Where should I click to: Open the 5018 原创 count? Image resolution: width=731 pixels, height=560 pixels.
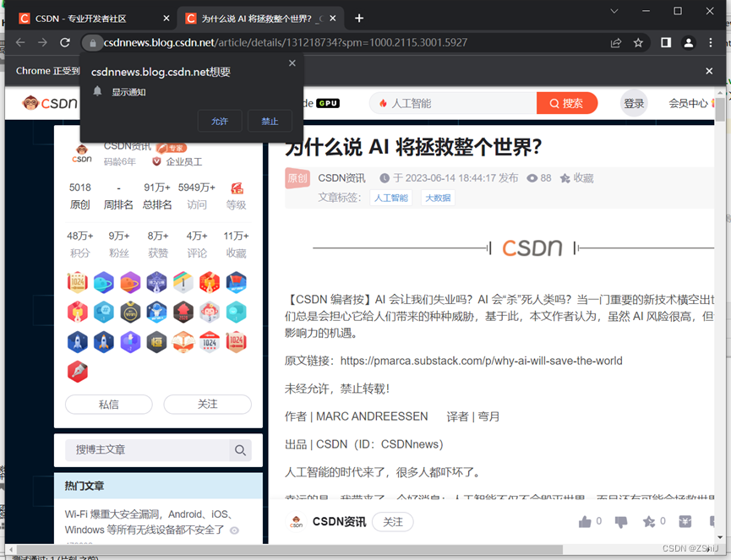click(x=80, y=196)
